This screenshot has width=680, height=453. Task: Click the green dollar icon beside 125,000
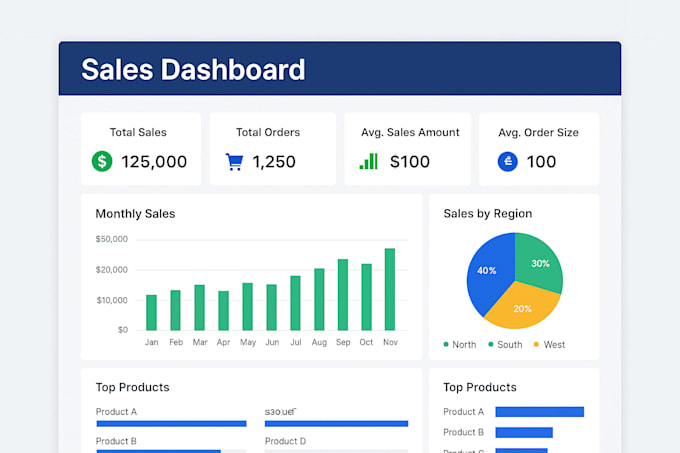click(102, 161)
